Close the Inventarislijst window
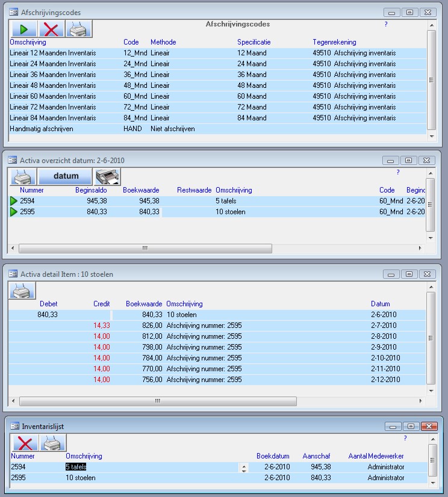Image resolution: width=448 pixels, height=497 pixels. 429,427
